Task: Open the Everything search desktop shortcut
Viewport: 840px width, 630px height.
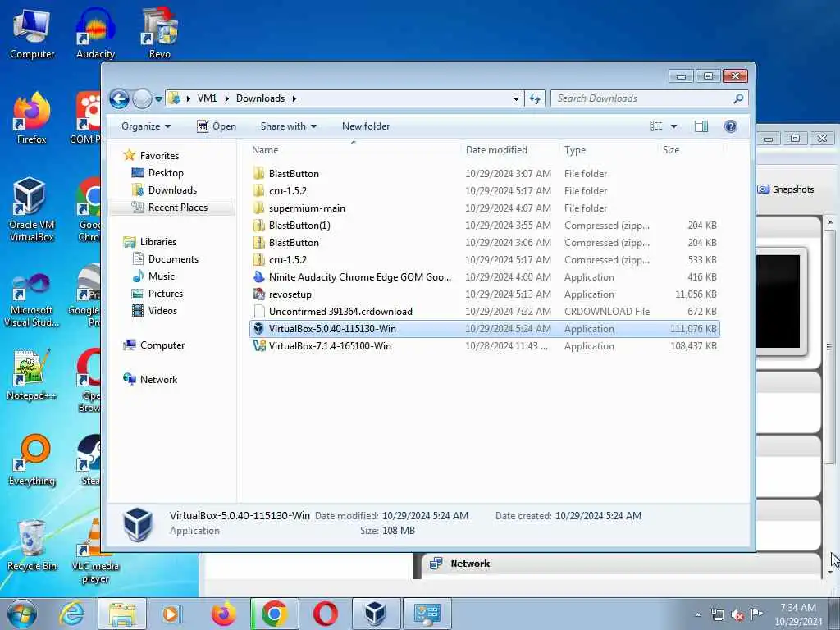Action: pos(32,460)
